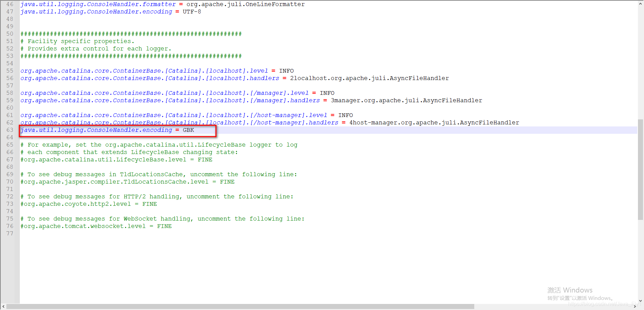The width and height of the screenshot is (644, 310).
Task: Click line number 63 in gutter
Action: 10,130
